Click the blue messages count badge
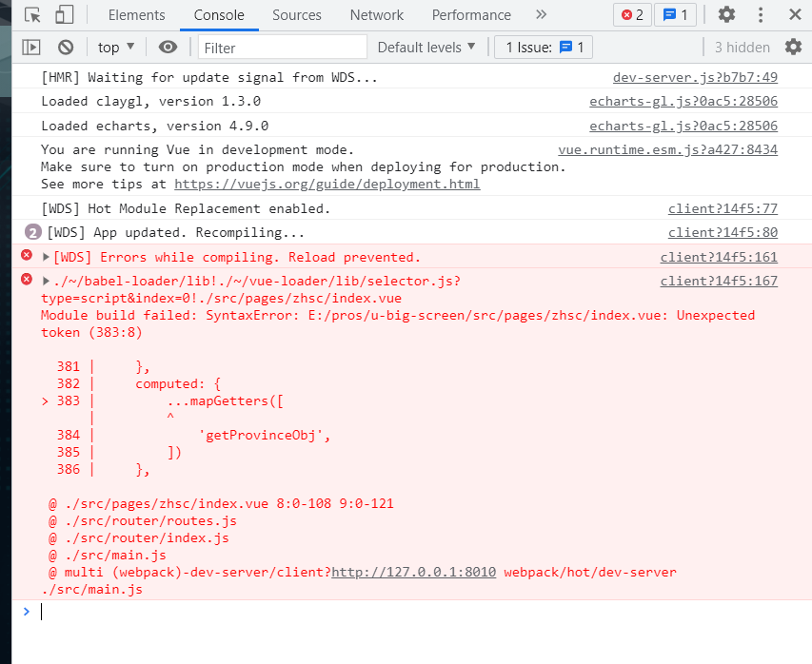The height and width of the screenshot is (664, 812). 676,15
